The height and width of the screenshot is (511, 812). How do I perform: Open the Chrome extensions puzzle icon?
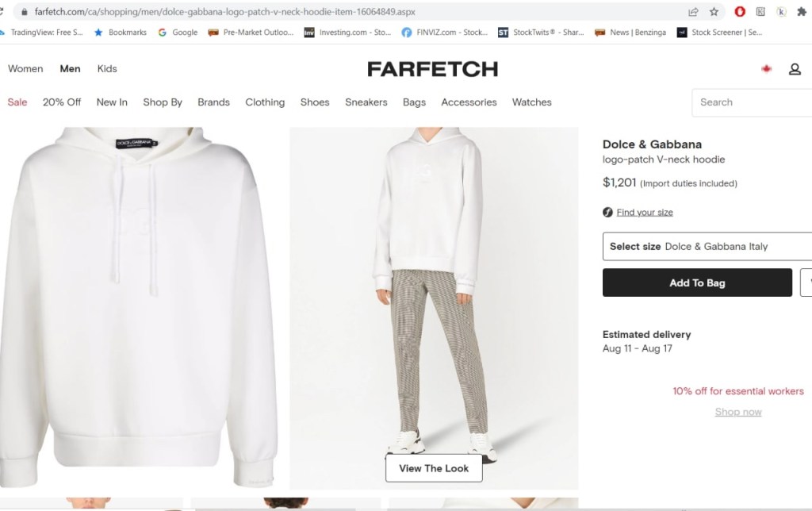tap(802, 12)
